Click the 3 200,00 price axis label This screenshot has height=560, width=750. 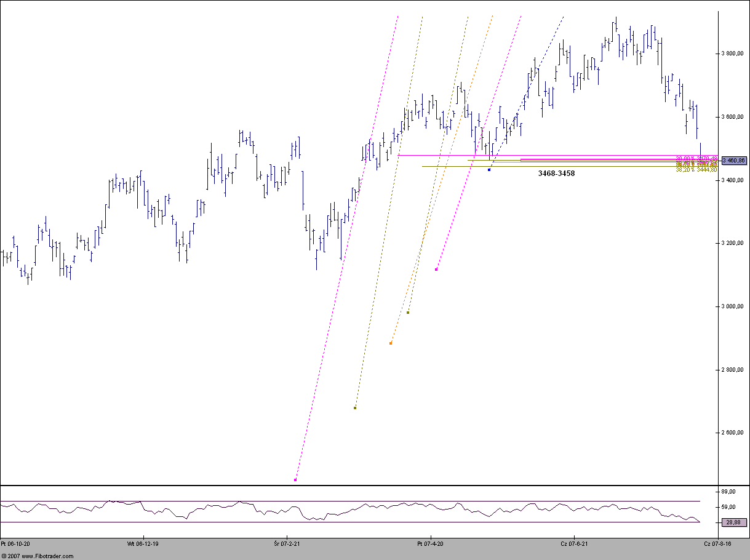[733, 243]
